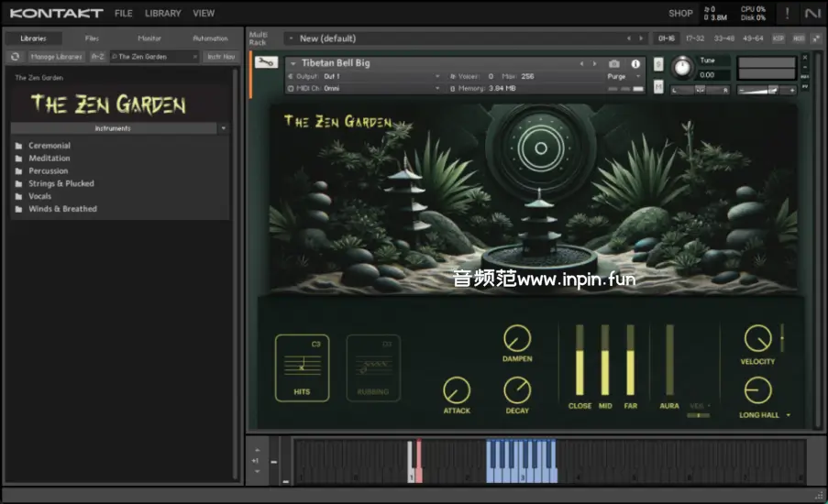Screen dimensions: 828x504
Task: Toggle the Mute button on the instrument
Action: coord(658,86)
